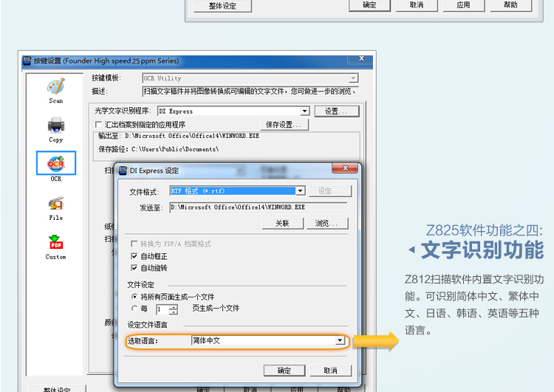The image size is (554, 392).
Task: Click the 按键设置 window title icon
Action: point(27,61)
